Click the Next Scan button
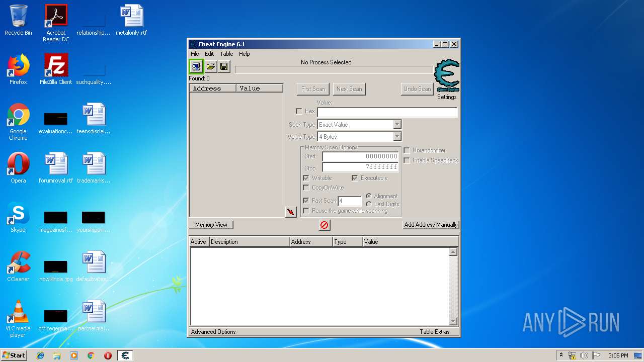 click(349, 89)
